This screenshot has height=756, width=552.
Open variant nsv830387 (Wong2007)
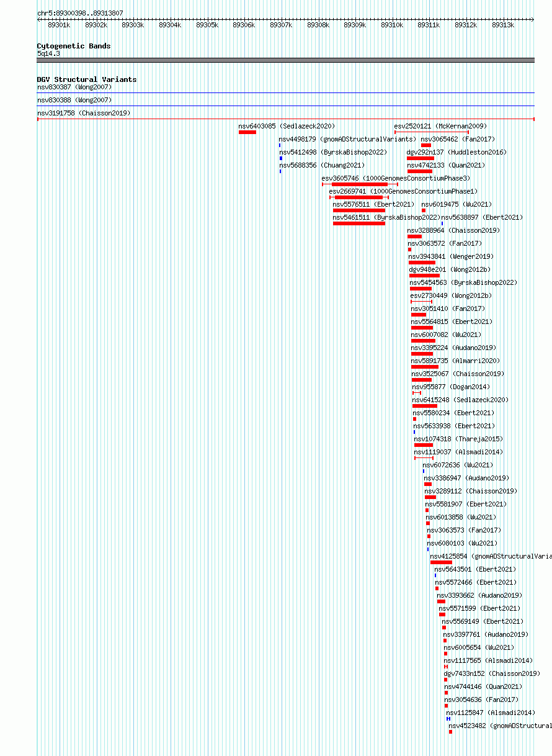[74, 87]
